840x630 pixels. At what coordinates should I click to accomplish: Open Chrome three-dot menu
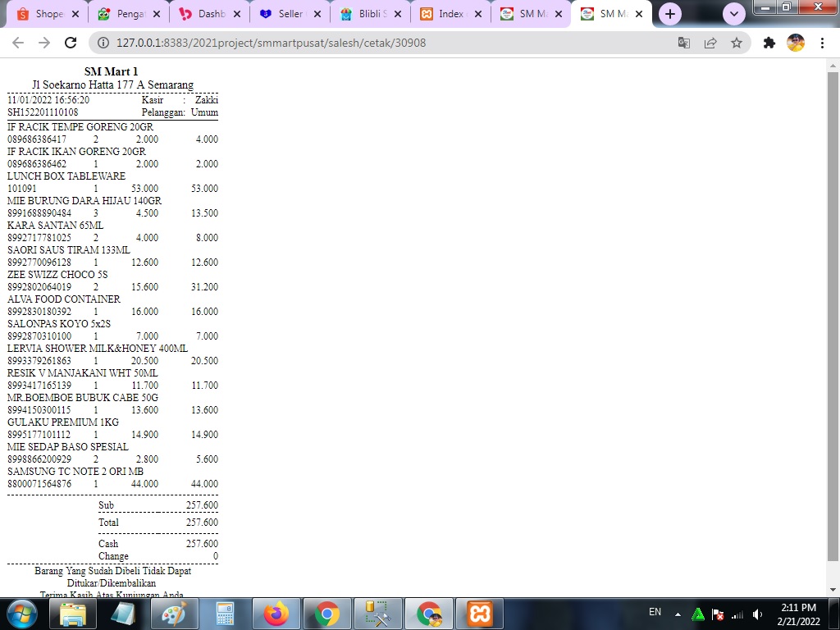click(822, 43)
